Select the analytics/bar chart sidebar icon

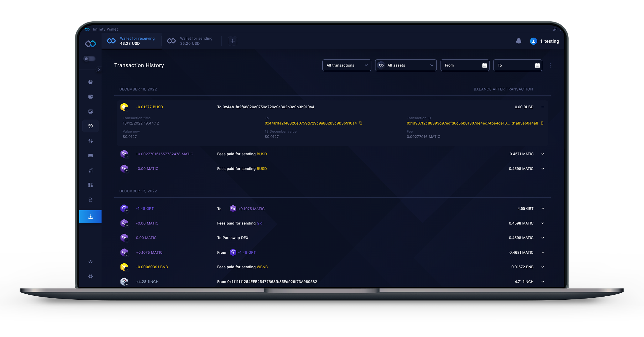click(91, 170)
